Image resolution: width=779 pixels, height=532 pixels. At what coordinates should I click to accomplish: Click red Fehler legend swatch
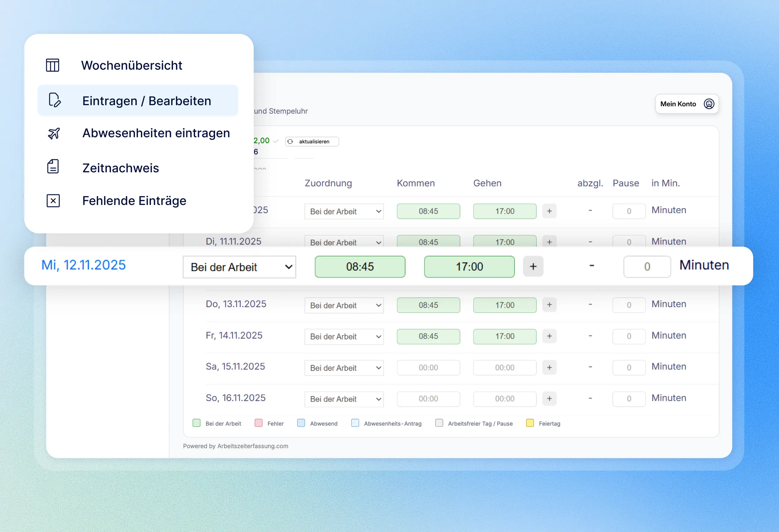(x=259, y=423)
